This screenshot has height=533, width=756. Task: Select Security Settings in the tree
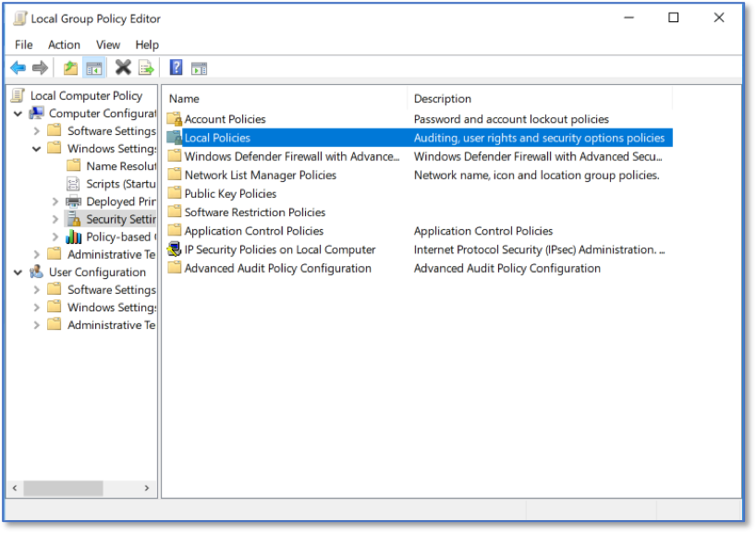click(121, 219)
